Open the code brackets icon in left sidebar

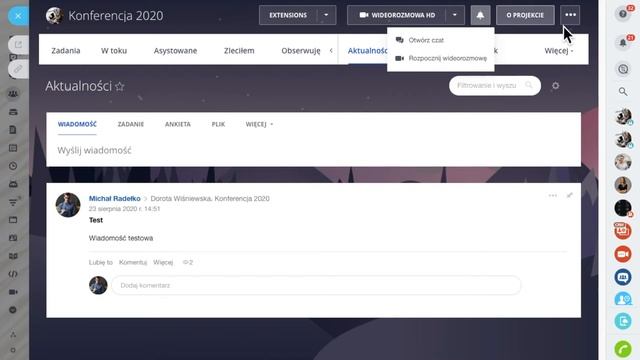[x=13, y=274]
